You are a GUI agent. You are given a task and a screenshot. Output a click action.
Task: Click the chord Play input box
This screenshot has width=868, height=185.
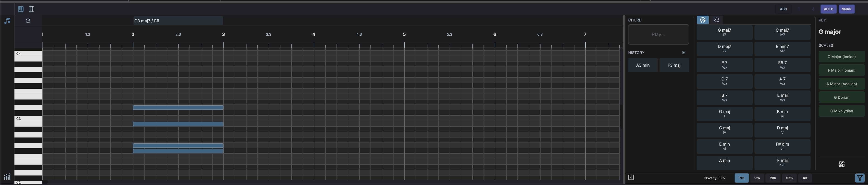[x=658, y=34]
